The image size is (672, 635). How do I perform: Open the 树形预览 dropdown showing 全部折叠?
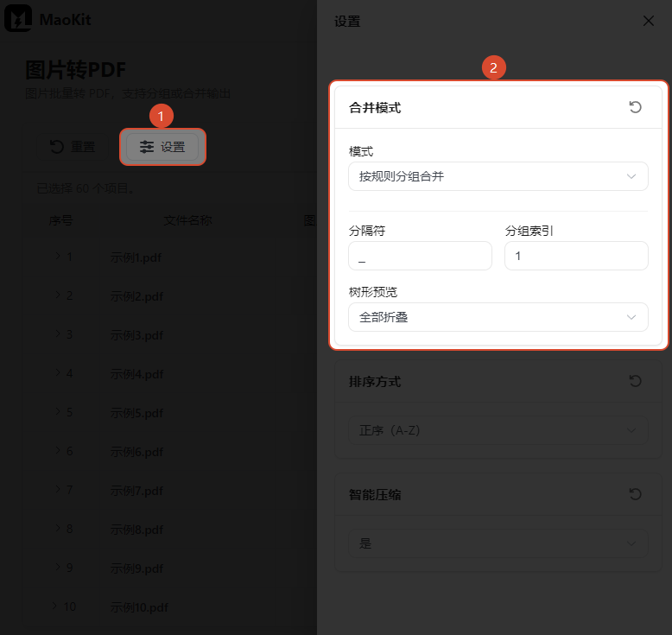pyautogui.click(x=498, y=317)
